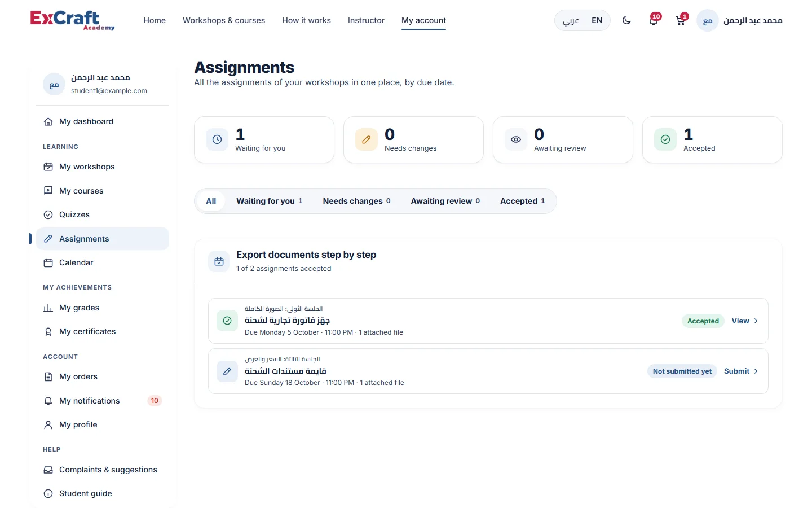
Task: Click the bar chart icon for My grades
Action: (x=48, y=308)
